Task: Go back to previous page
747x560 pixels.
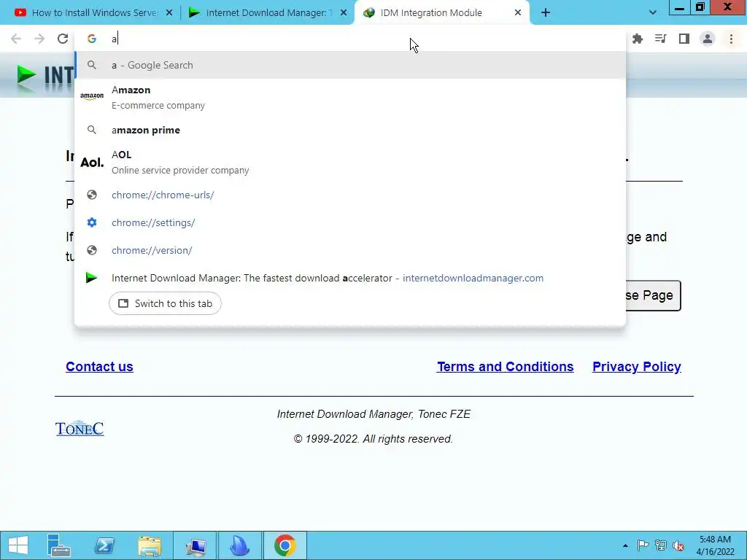Action: [16, 39]
